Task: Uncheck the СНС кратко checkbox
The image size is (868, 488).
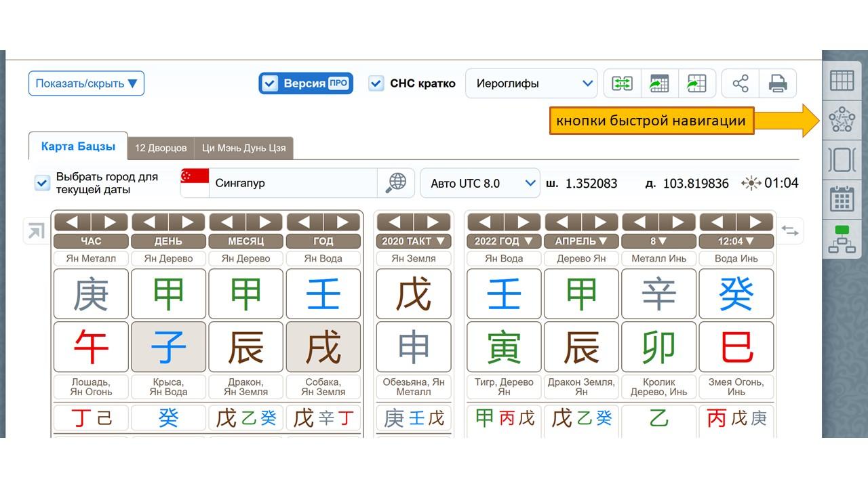Action: click(x=376, y=83)
